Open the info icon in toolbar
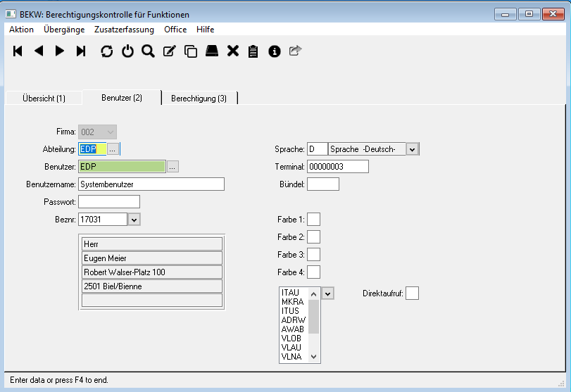Viewport: 571px width, 392px height. tap(275, 51)
